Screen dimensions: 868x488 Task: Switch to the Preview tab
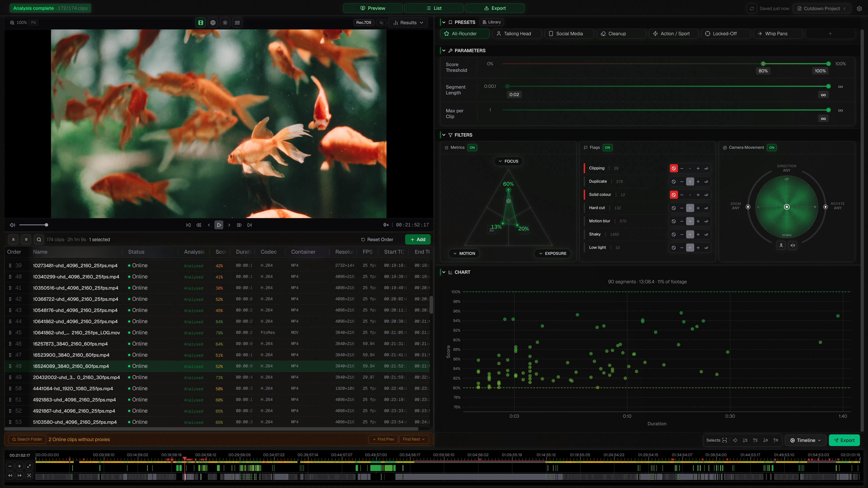tap(373, 8)
